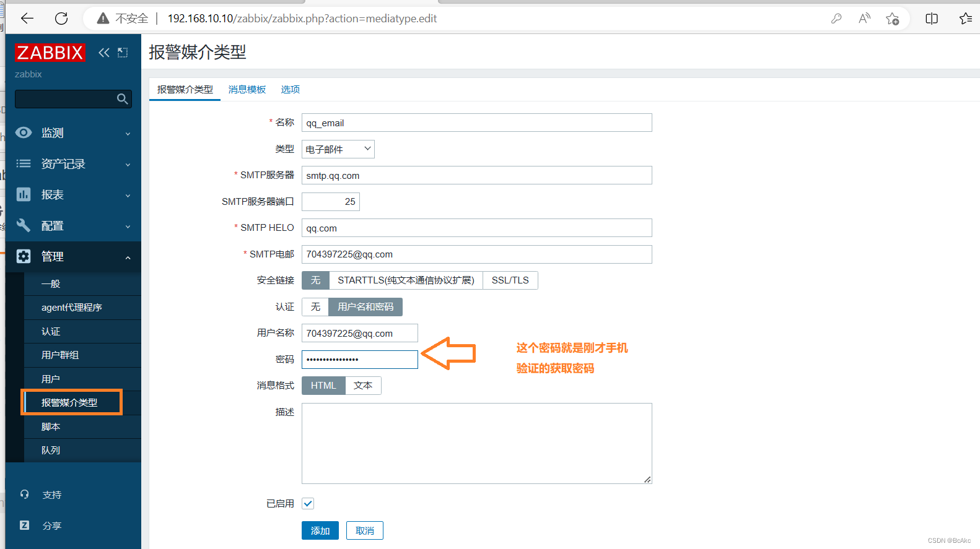This screenshot has height=549, width=980.
Task: Click the share Z icon
Action: click(x=24, y=525)
